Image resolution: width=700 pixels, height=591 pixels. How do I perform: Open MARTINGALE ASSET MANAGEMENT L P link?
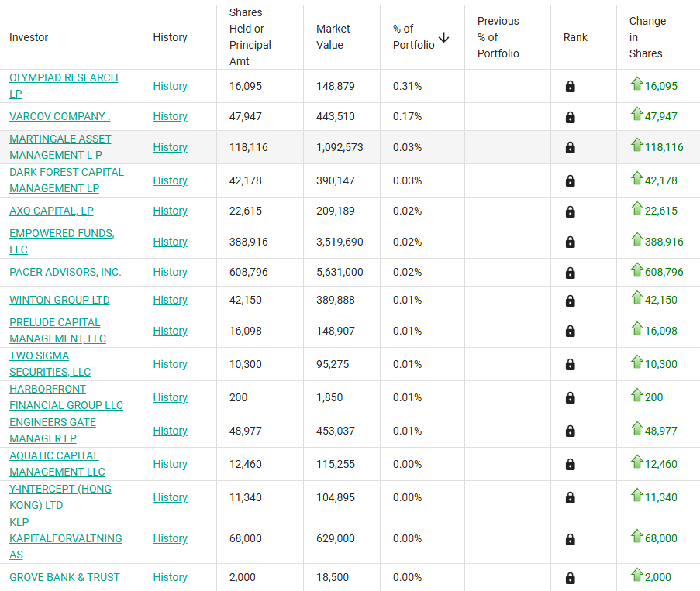click(x=60, y=146)
